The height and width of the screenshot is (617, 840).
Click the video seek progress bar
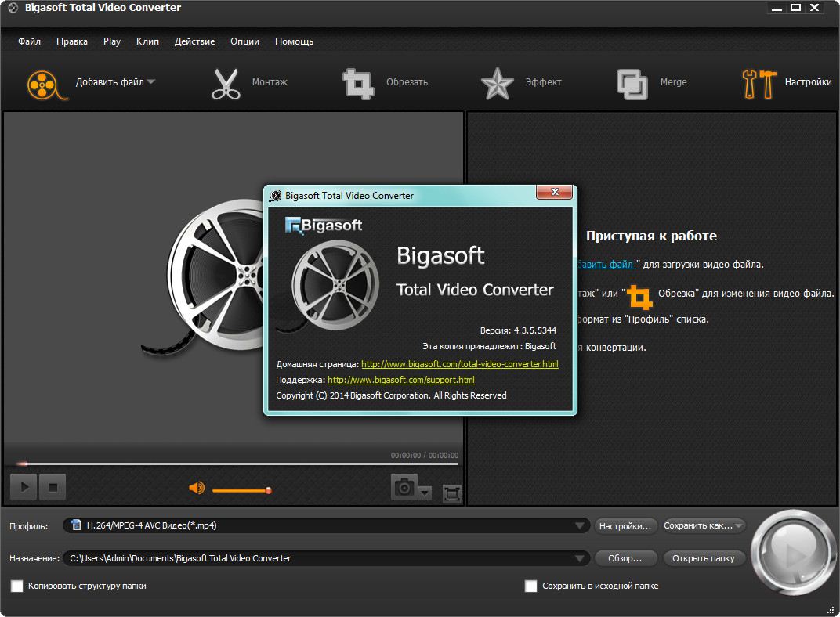237,464
